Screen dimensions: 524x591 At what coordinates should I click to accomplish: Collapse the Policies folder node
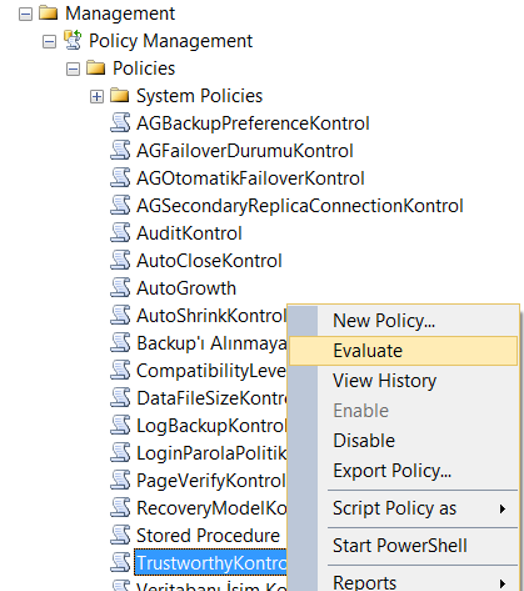73,69
